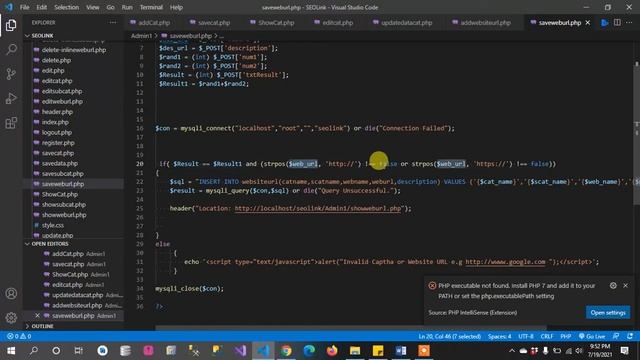Open notification gear settings icon
The height and width of the screenshot is (360, 640).
pyautogui.click(x=613, y=286)
